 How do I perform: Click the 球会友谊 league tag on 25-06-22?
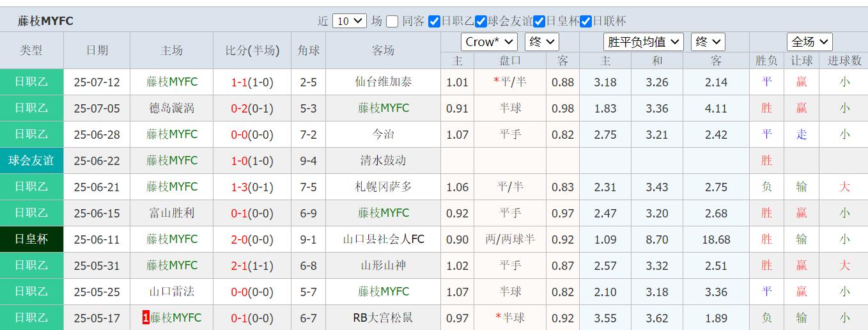[31, 161]
